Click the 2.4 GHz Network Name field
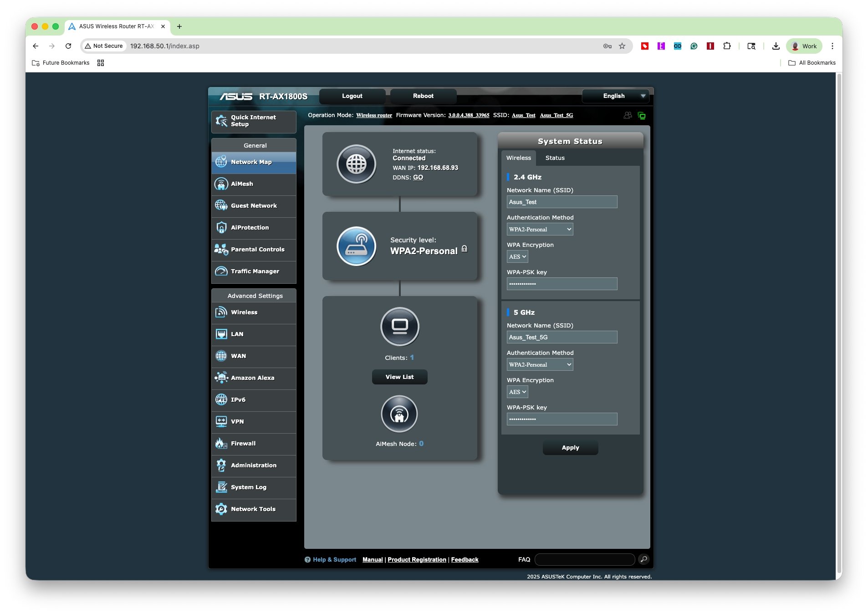The width and height of the screenshot is (868, 614). click(x=562, y=202)
